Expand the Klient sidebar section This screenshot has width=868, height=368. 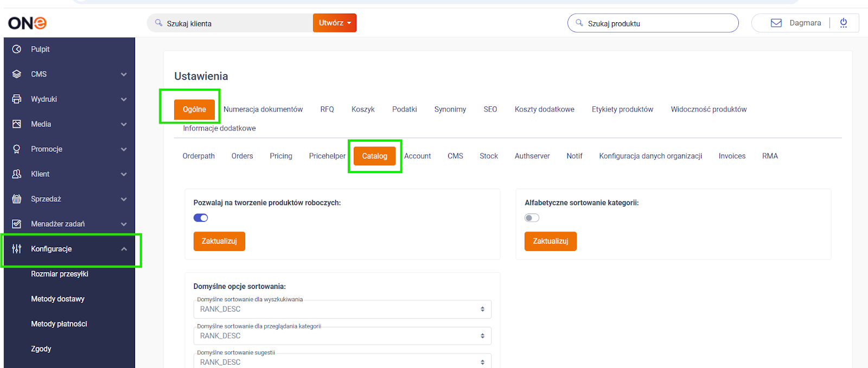[x=124, y=174]
